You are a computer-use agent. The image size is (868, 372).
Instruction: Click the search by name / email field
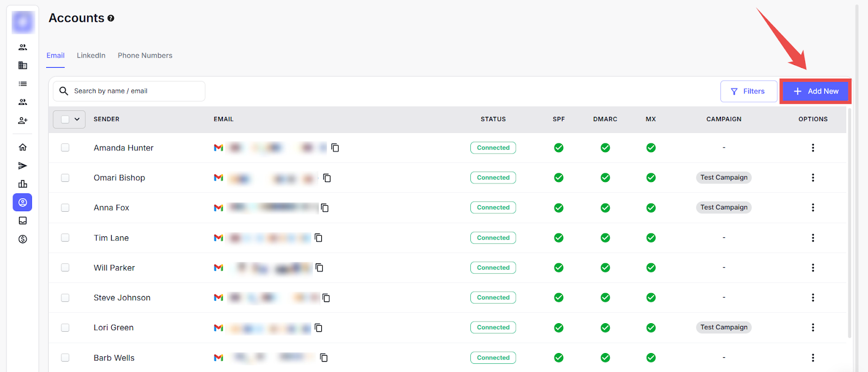coord(136,91)
